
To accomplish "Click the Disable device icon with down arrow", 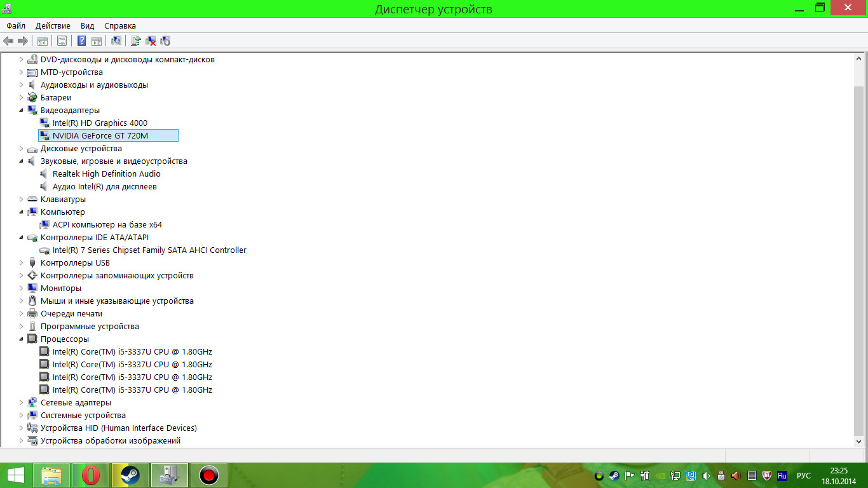I will point(166,41).
